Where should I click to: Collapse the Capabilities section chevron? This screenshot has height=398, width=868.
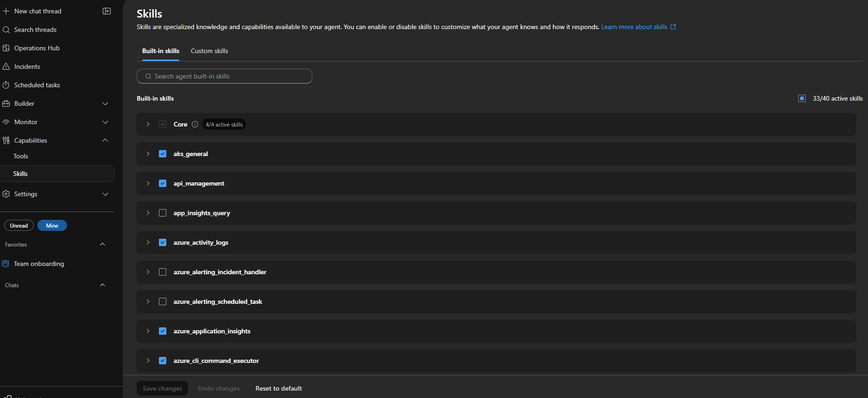(x=105, y=140)
